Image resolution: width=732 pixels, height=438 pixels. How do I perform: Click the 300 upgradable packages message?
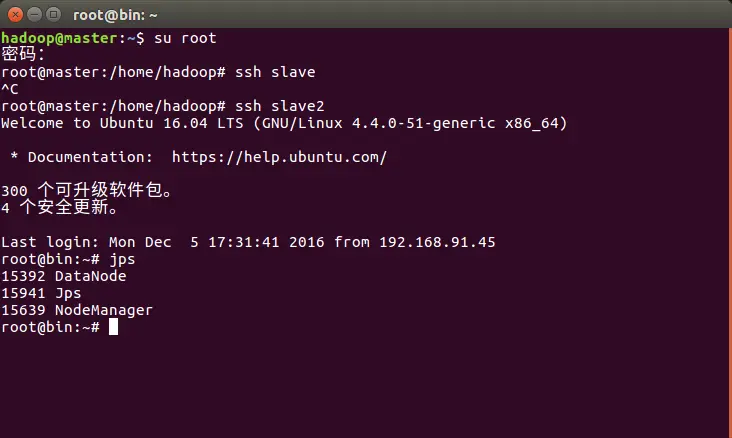[87, 190]
